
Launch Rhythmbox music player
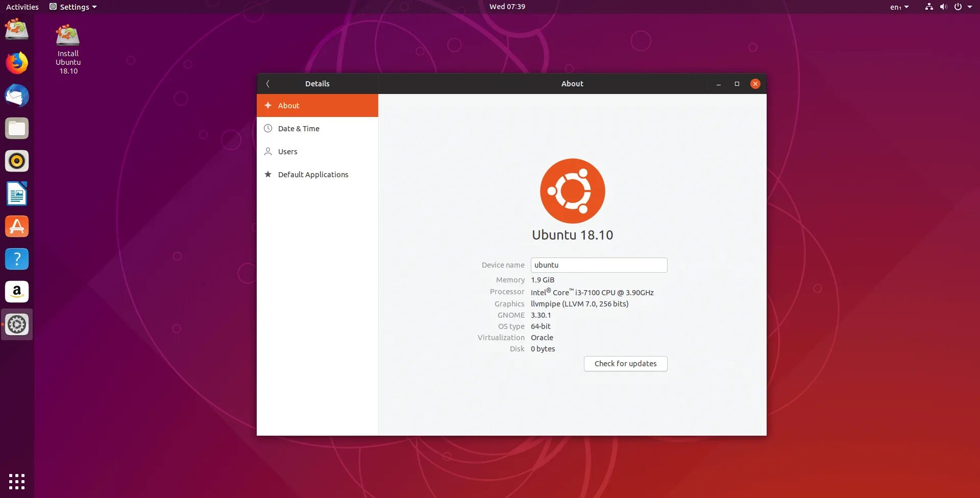coord(17,161)
